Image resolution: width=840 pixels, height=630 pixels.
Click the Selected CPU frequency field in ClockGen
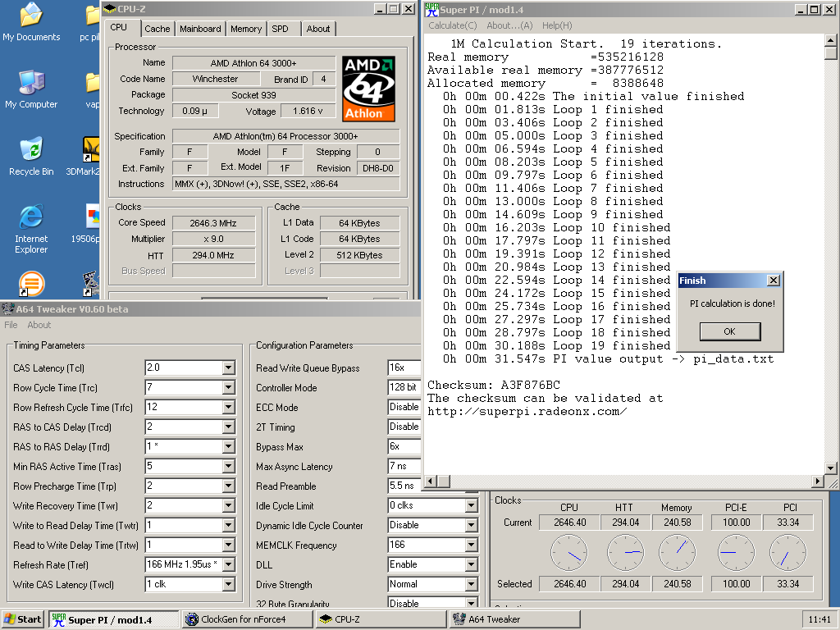[570, 584]
